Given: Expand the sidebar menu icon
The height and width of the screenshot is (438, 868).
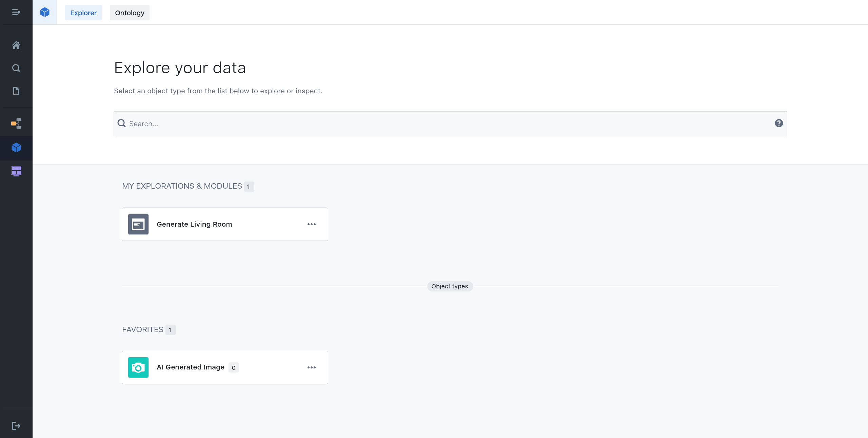Looking at the screenshot, I should pos(16,12).
